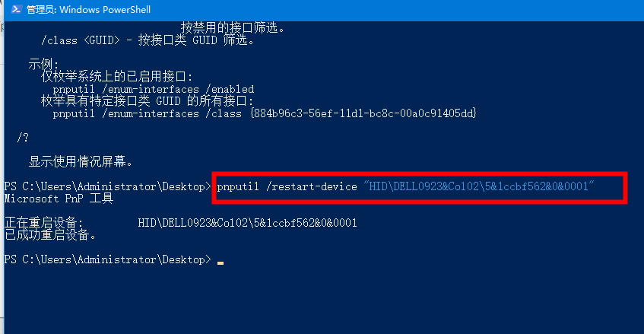Click the quoted HID\DELL0923 device ID string
Viewport: 644px width, 334px height.
click(x=479, y=186)
